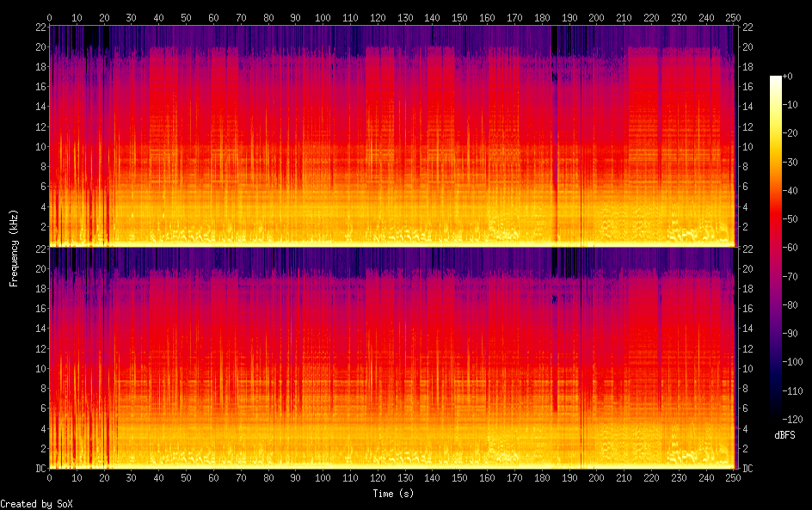
Task: Click the "Frequency (kHz)" axis title
Action: tap(14, 248)
